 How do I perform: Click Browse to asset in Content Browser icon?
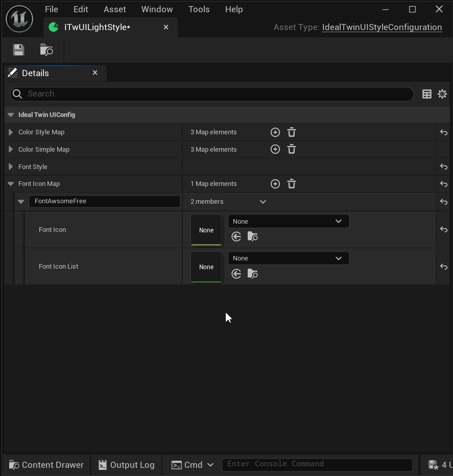point(46,50)
